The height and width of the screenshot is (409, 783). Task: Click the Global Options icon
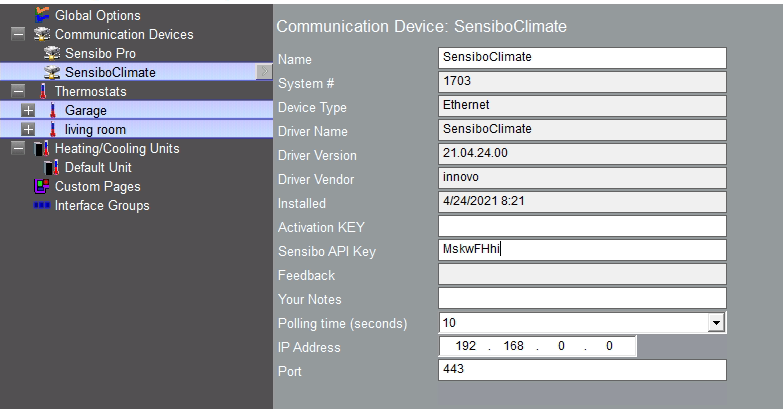(x=42, y=15)
